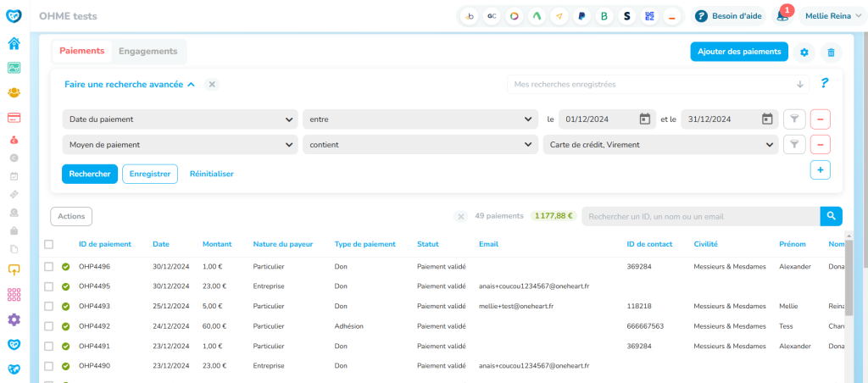This screenshot has width=868, height=383.
Task: Select the Paiements tab
Action: click(82, 51)
